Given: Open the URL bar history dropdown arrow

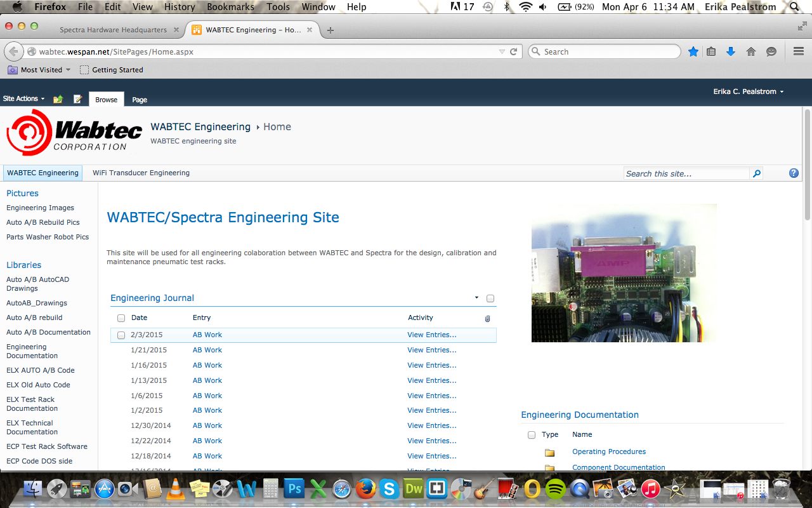Looking at the screenshot, I should [x=502, y=51].
